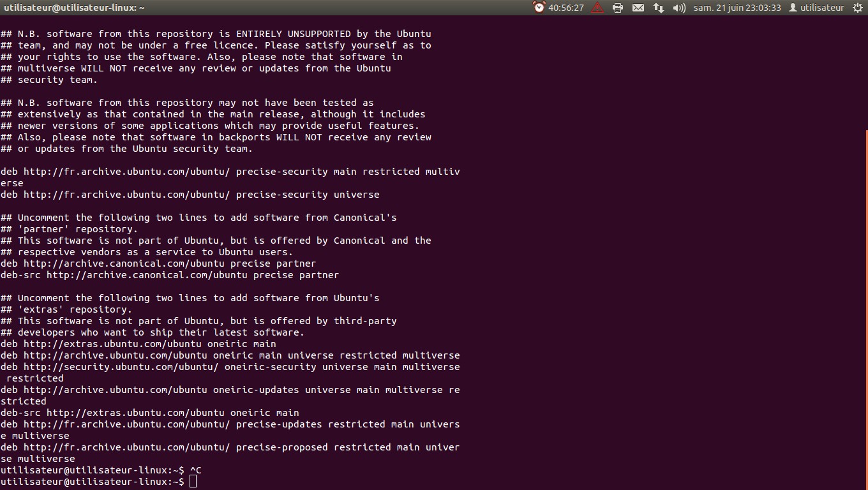Image resolution: width=868 pixels, height=490 pixels.
Task: Click the line 'add software from Ubuntu's'
Action: pyautogui.click(x=190, y=298)
